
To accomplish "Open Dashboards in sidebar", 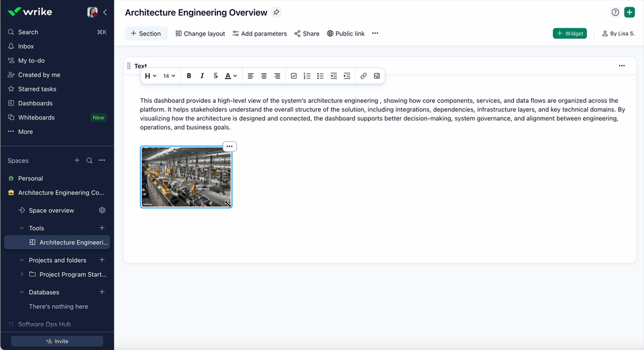I will click(x=57, y=103).
